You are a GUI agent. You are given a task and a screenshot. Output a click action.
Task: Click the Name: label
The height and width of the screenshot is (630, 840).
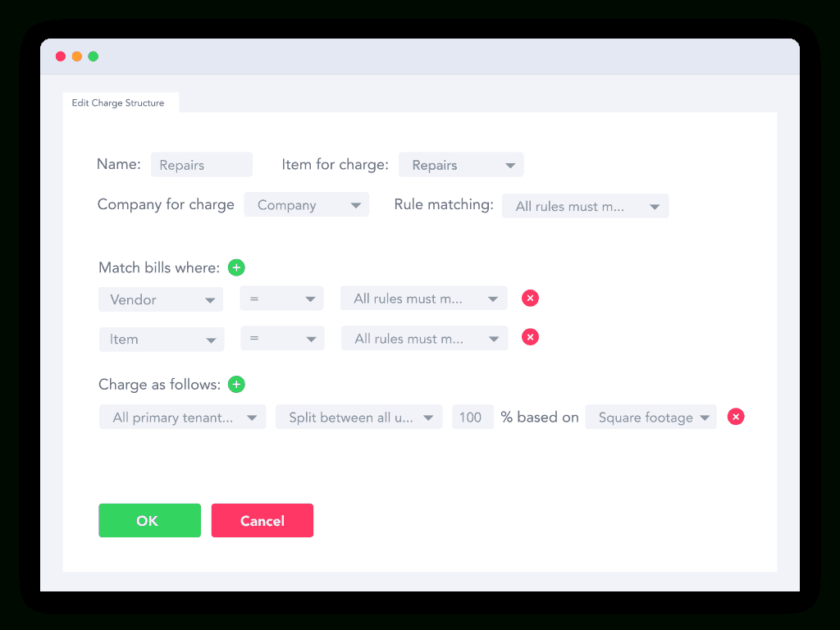tap(118, 164)
